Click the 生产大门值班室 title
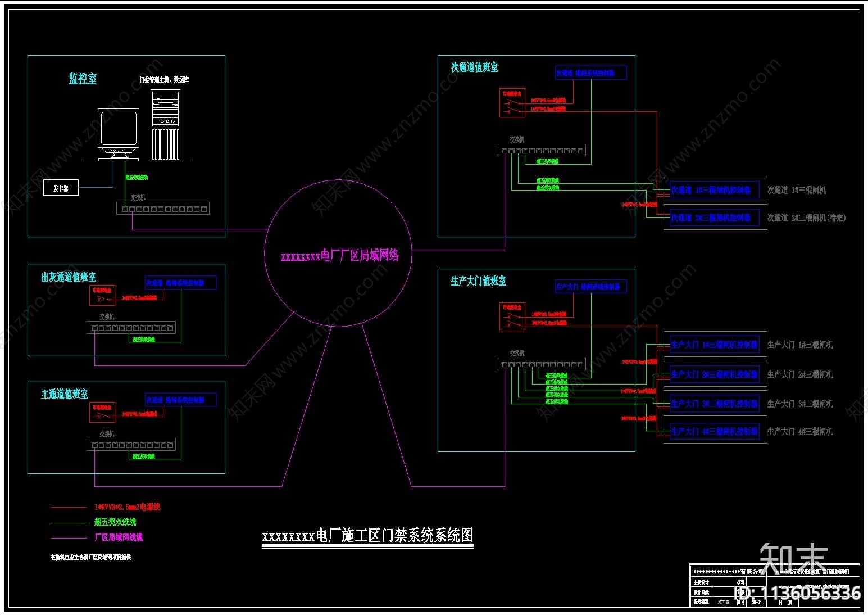868x615 pixels. (x=479, y=281)
